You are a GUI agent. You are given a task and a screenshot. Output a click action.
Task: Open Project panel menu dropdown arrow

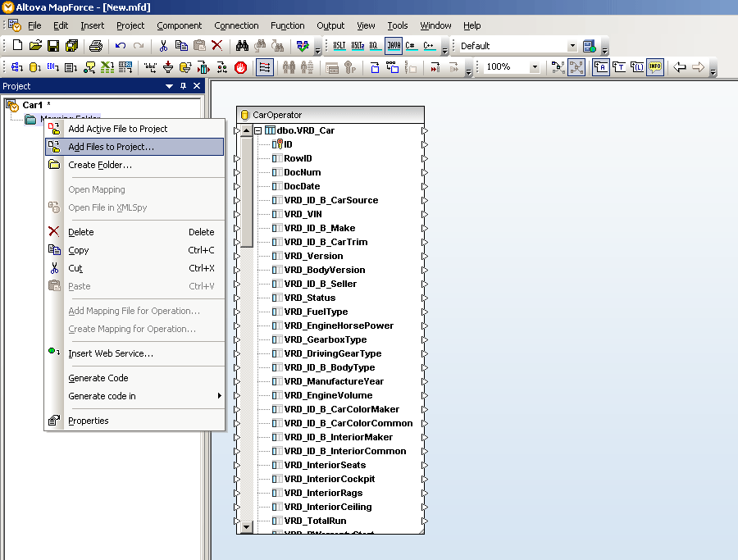coord(169,86)
